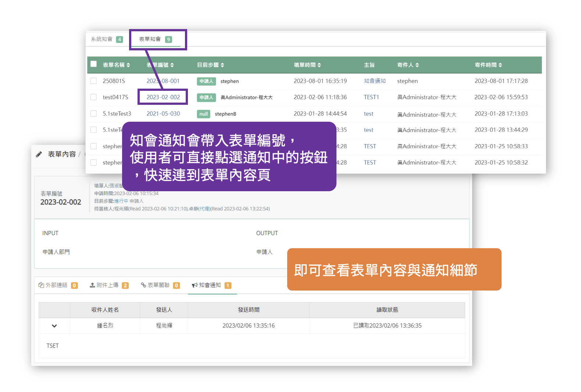Expand the 鍾名烈 notification row chevron
The width and height of the screenshot is (581, 392).
(x=54, y=326)
